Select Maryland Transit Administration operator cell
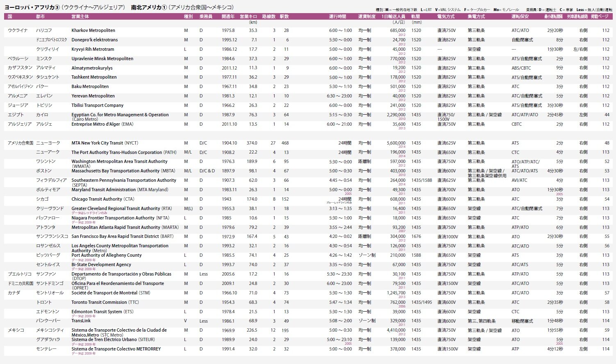The image size is (616, 364). click(120, 190)
